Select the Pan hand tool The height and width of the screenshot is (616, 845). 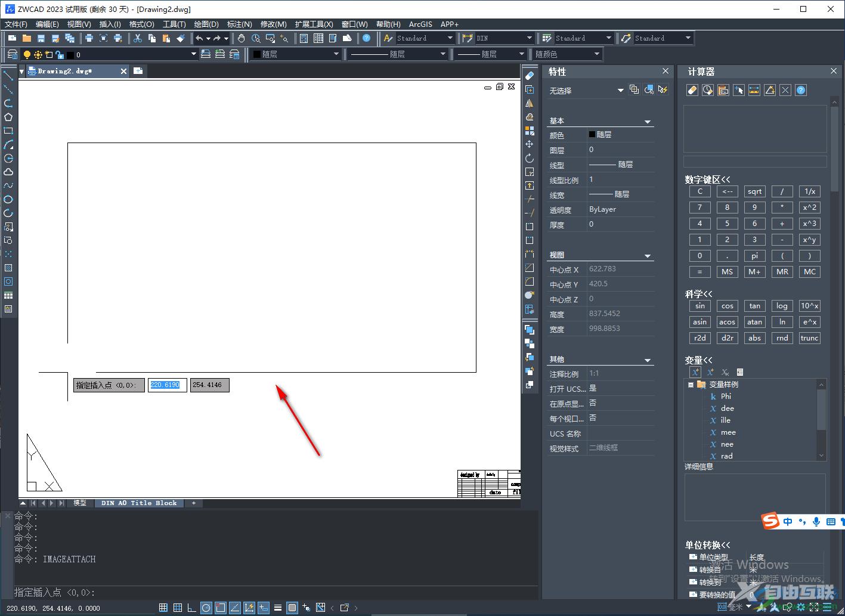click(x=242, y=38)
